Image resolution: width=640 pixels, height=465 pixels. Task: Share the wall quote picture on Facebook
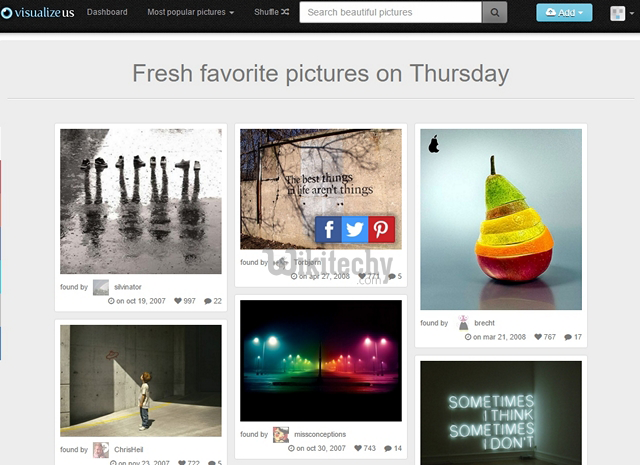pyautogui.click(x=328, y=229)
